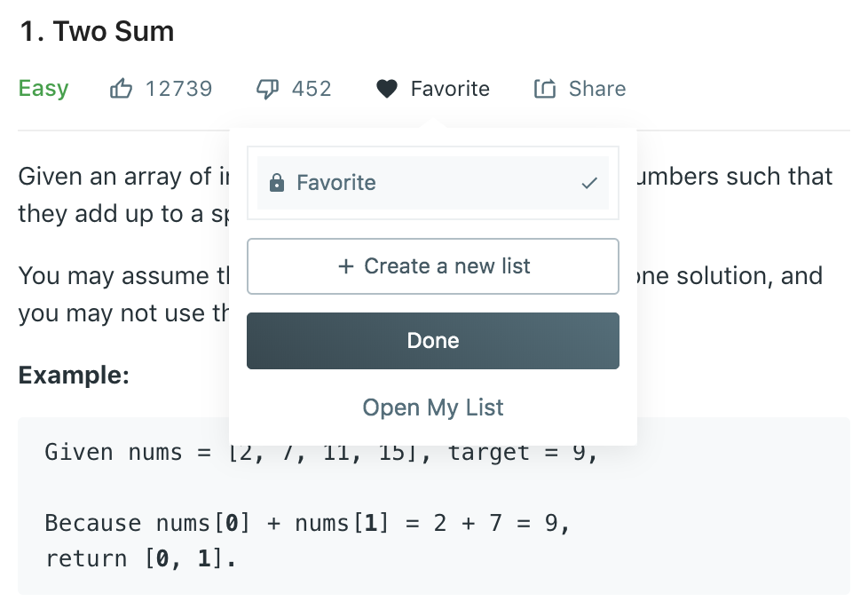Image resolution: width=868 pixels, height=609 pixels.
Task: Click the lock icon in Favorite list row
Action: click(277, 184)
